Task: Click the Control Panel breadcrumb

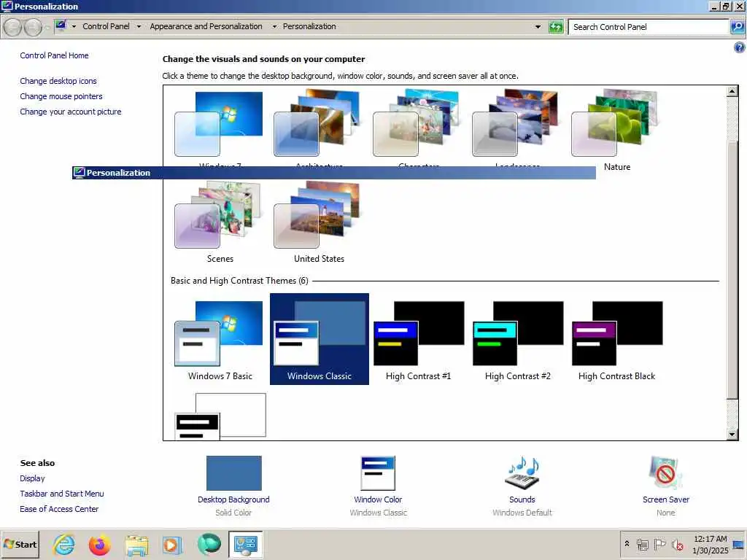Action: click(106, 27)
